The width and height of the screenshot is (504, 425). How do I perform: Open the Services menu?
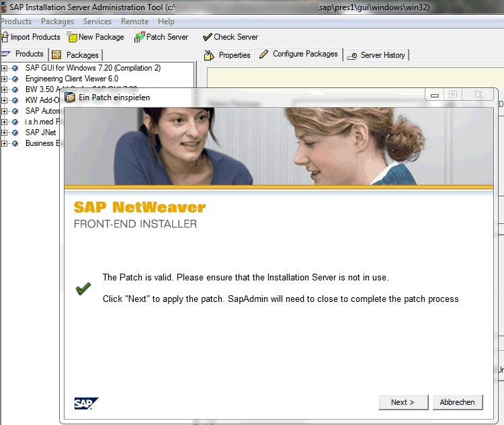point(97,22)
